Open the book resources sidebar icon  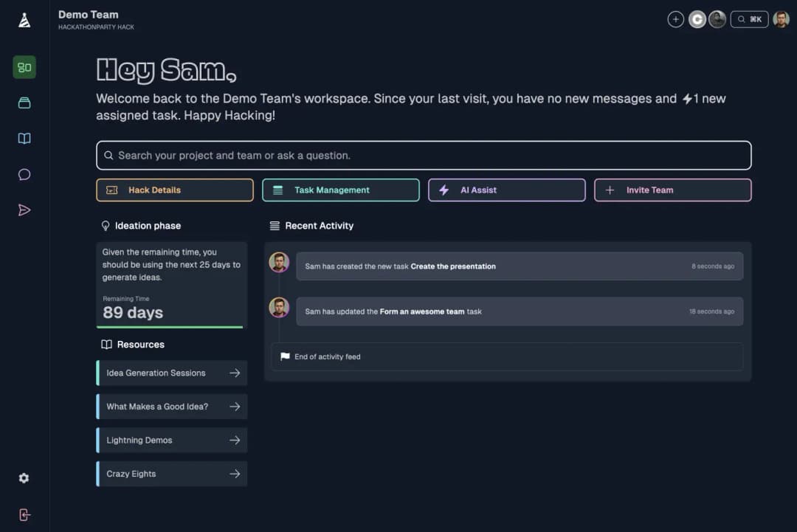(x=24, y=139)
